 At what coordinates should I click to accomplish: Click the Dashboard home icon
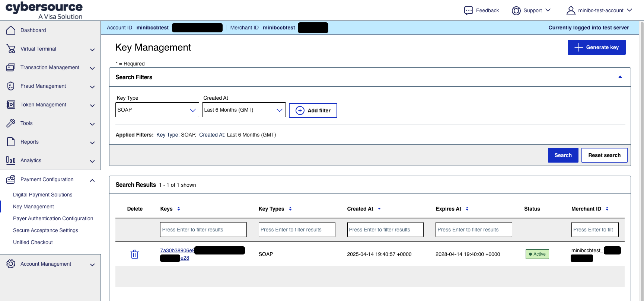[x=11, y=30]
